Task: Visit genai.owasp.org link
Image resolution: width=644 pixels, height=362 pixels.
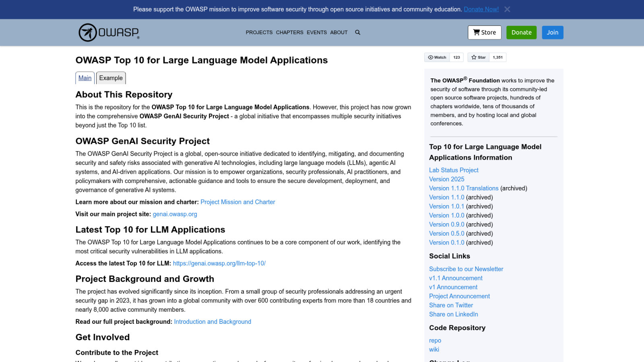Action: [175, 214]
